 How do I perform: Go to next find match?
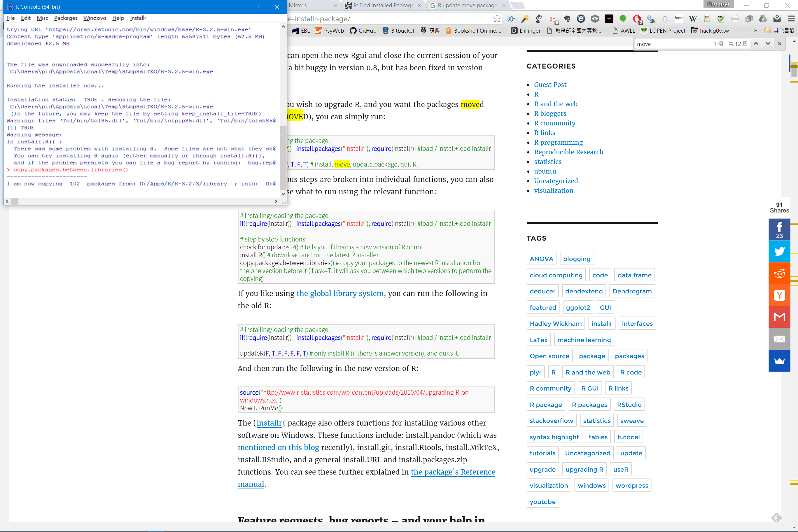coord(768,44)
